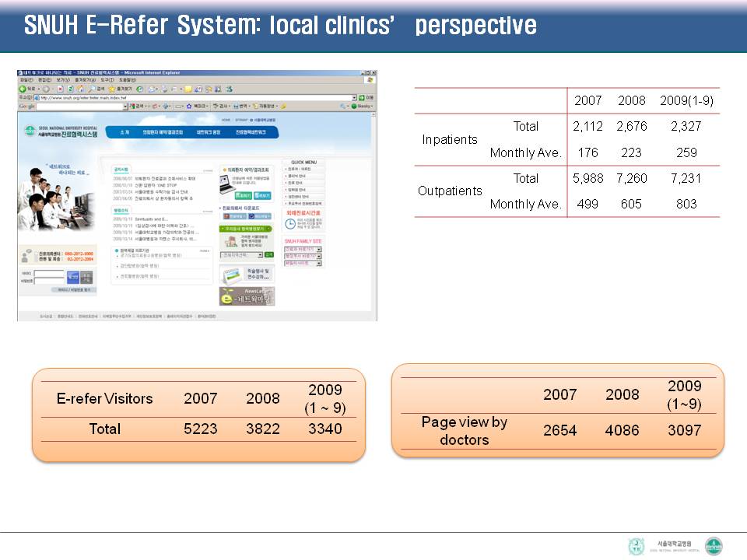Select the 네트워크 광장 tab in blue navigation bar
The height and width of the screenshot is (560, 747).
[x=209, y=132]
